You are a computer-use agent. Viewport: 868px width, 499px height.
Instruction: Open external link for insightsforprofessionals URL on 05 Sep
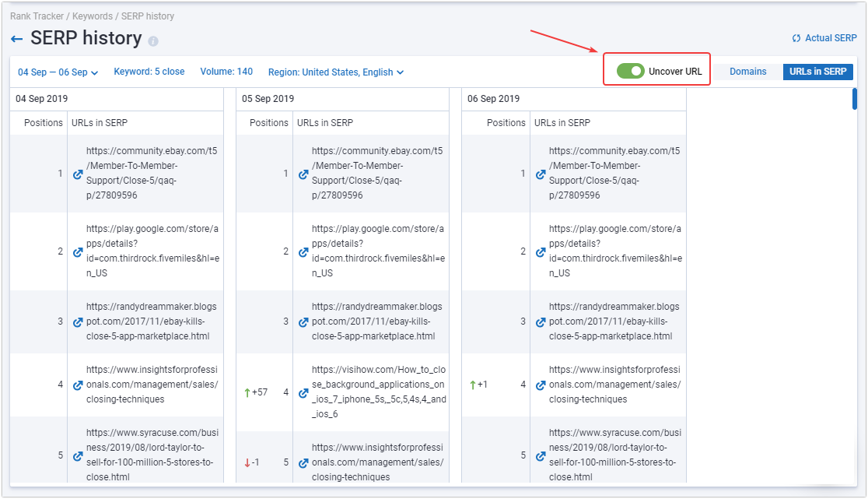[303, 463]
